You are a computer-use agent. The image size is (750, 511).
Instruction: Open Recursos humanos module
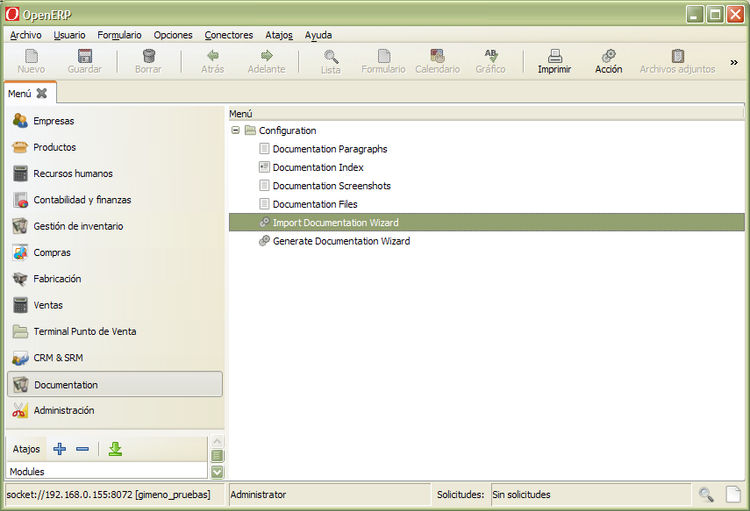point(115,173)
